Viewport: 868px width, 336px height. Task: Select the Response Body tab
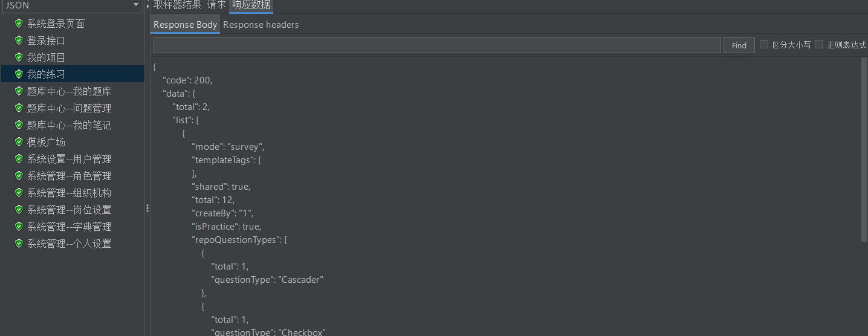point(185,25)
